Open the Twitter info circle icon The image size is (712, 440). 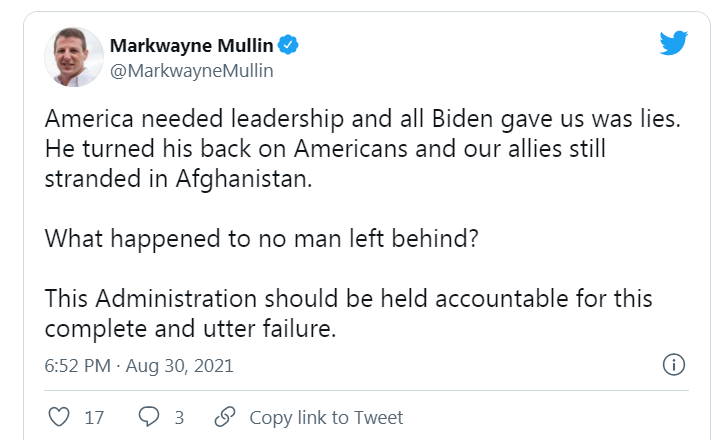[674, 364]
